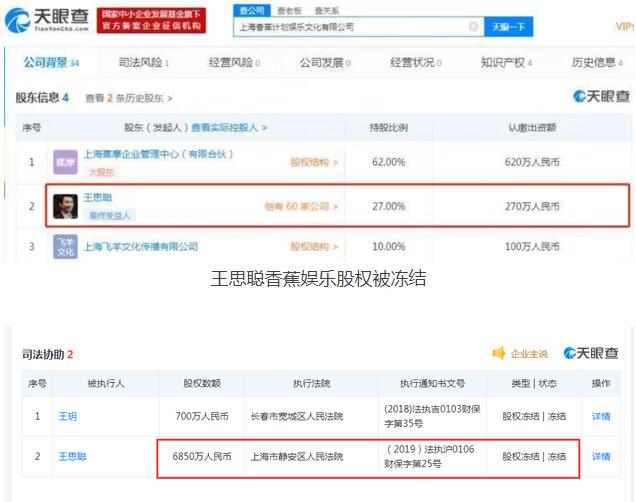Click 长春市宽城区人民法院 court cell

click(297, 416)
